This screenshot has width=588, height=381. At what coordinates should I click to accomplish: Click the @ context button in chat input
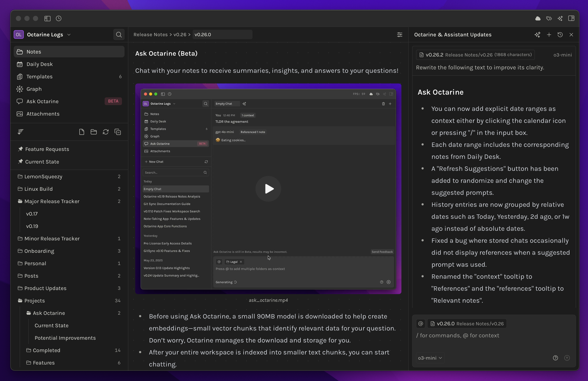coord(420,324)
